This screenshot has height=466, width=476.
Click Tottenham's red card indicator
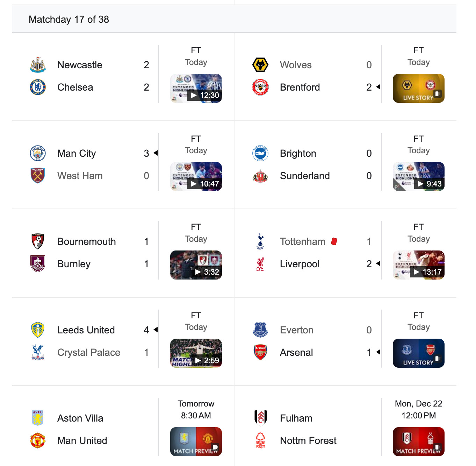(x=334, y=241)
